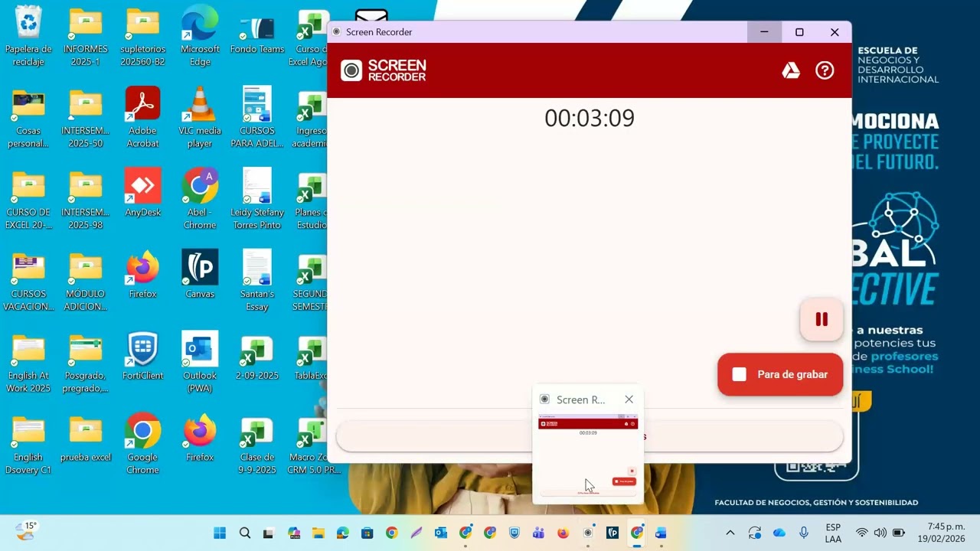Open taskbar Search
This screenshot has height=551, width=980.
click(244, 533)
